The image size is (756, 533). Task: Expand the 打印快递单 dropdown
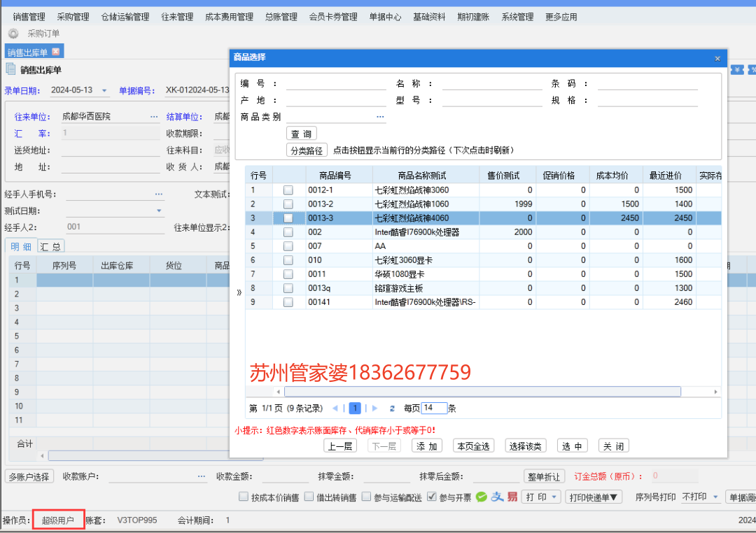(x=594, y=497)
